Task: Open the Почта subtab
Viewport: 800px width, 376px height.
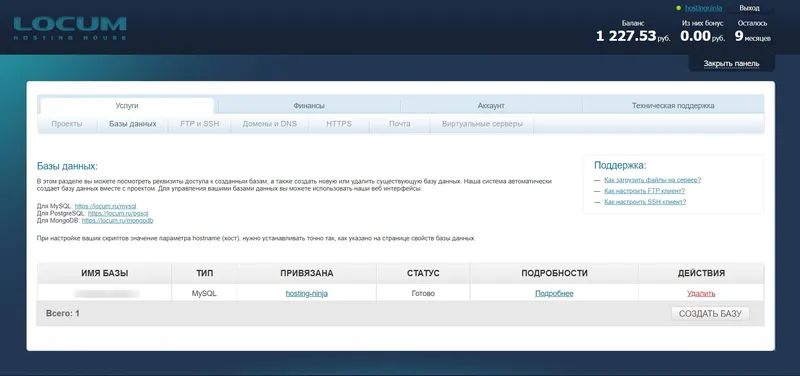Action: [x=399, y=124]
